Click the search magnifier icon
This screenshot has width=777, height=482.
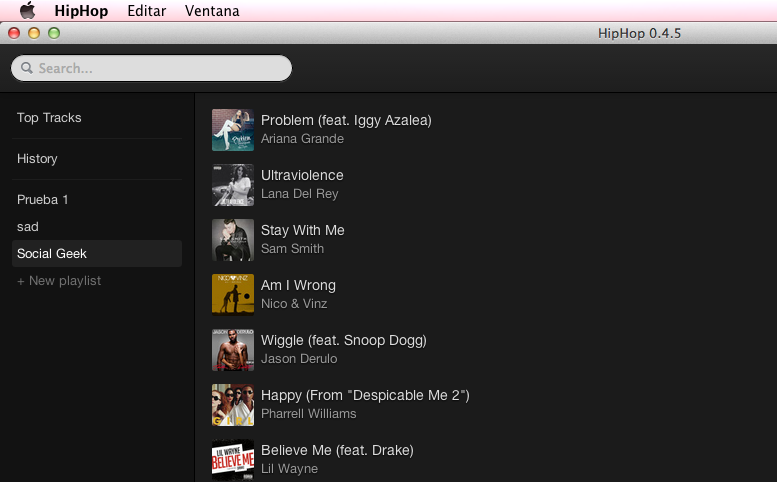[x=26, y=68]
